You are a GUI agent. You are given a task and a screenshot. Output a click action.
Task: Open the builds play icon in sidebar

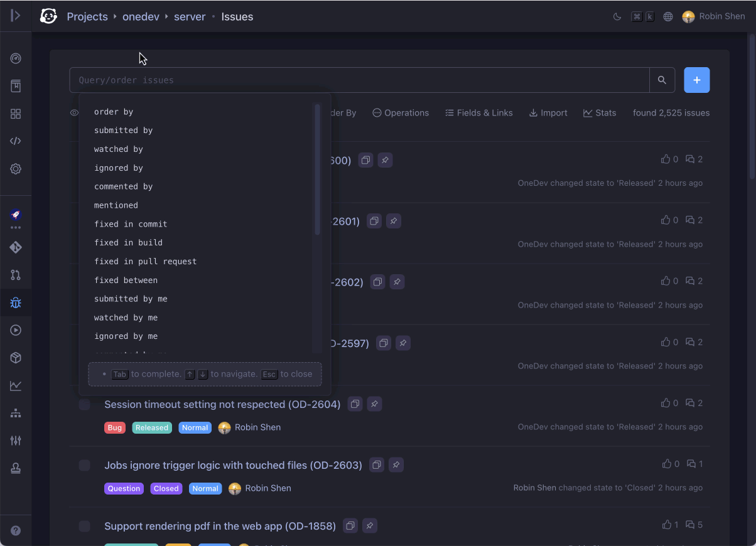tap(16, 330)
